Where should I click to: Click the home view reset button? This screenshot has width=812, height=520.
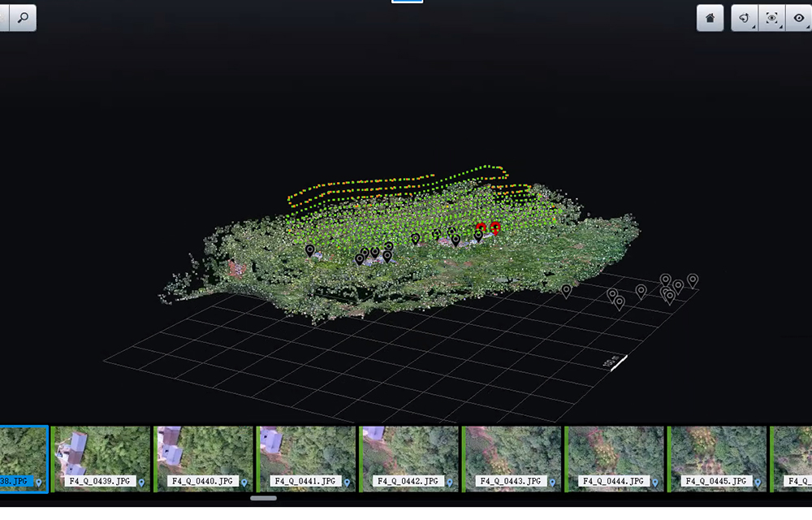[710, 18]
